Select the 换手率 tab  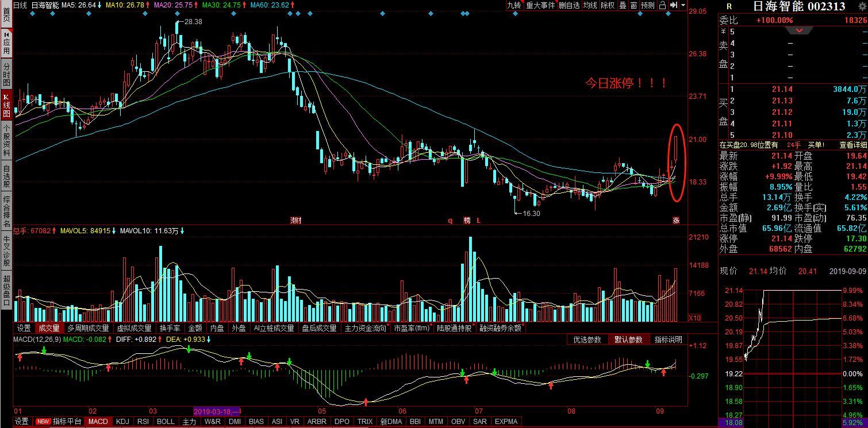tap(170, 328)
